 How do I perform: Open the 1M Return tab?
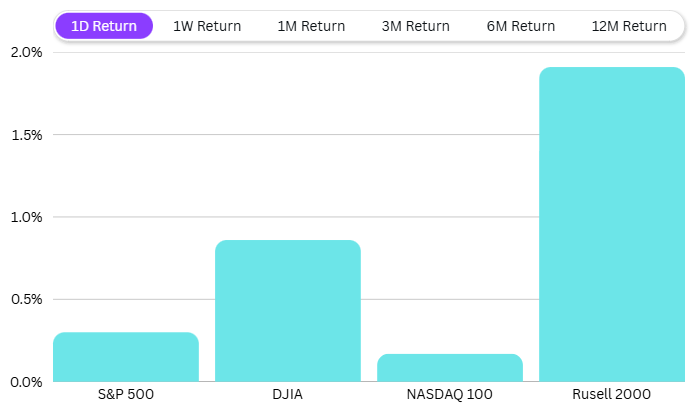pyautogui.click(x=311, y=26)
